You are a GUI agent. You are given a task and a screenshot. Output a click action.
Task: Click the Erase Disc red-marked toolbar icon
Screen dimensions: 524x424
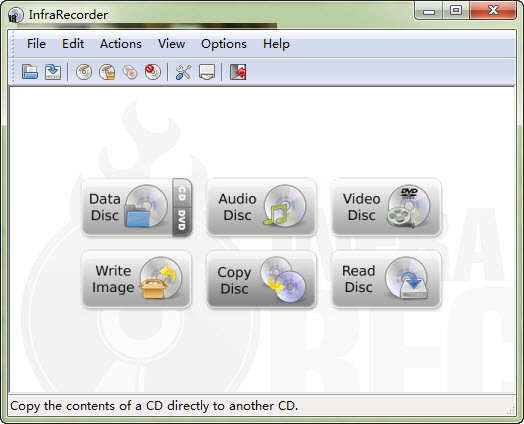tap(153, 72)
